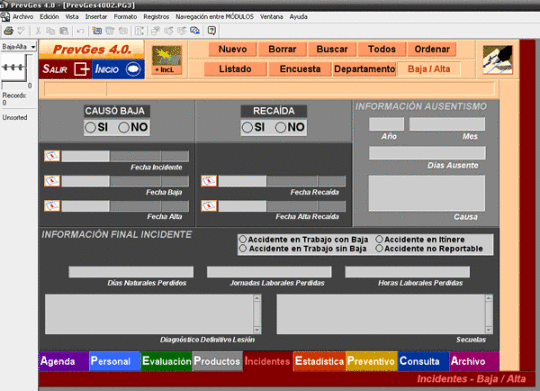Click the Salir exit icon
The image size is (540, 391).
click(81, 69)
